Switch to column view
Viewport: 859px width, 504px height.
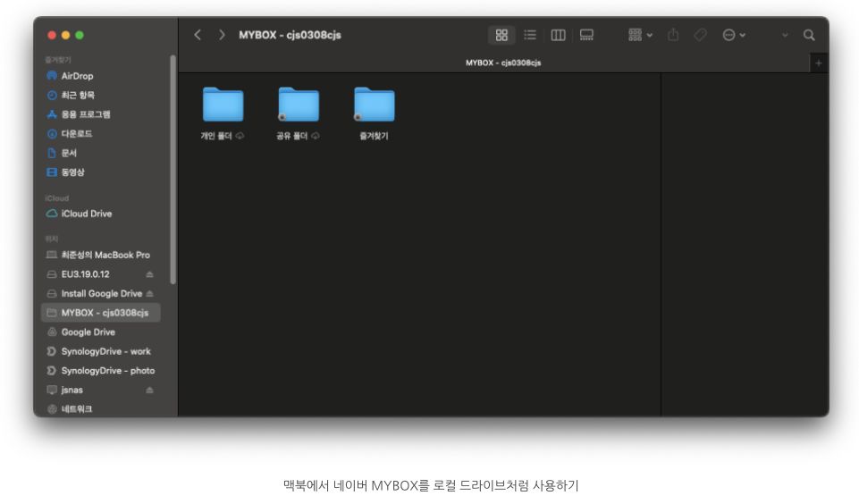558,35
